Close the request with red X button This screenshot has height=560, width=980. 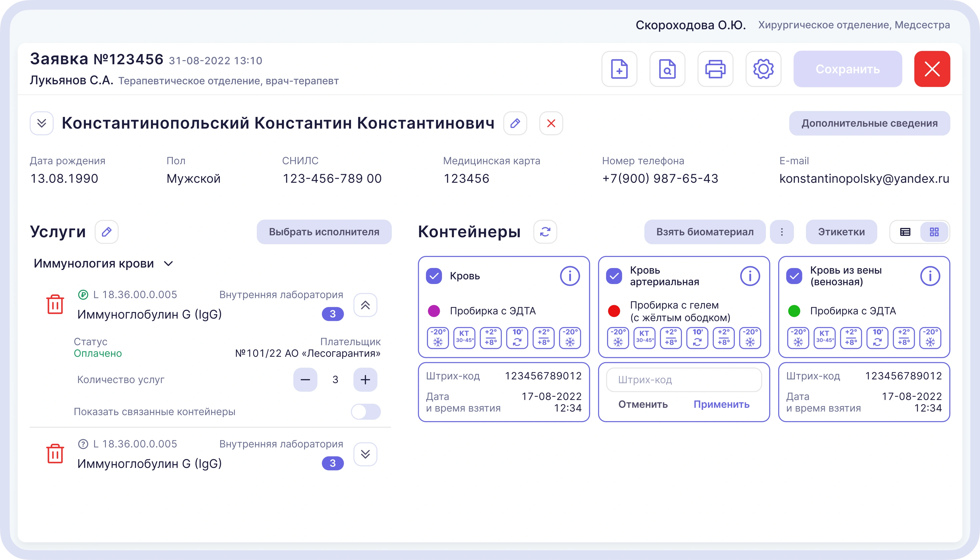[932, 69]
